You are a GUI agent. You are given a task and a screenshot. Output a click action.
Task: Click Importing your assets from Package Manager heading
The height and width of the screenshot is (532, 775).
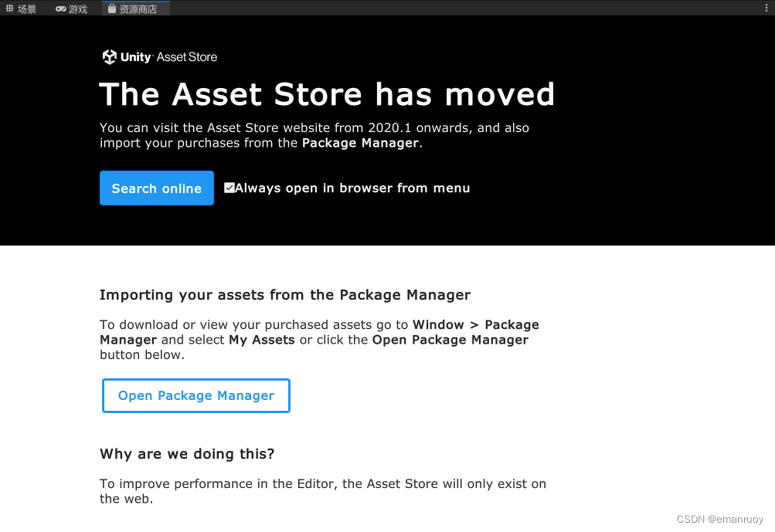click(x=285, y=295)
